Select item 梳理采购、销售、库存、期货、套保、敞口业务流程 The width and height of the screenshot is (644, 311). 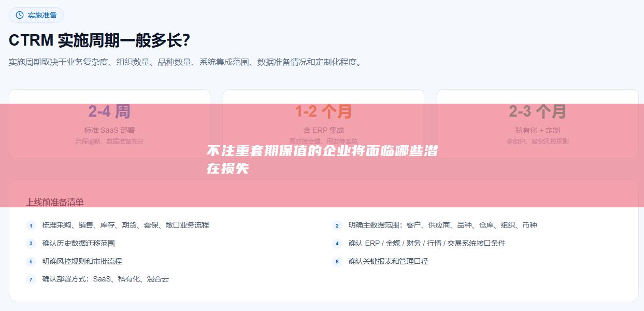[126, 225]
